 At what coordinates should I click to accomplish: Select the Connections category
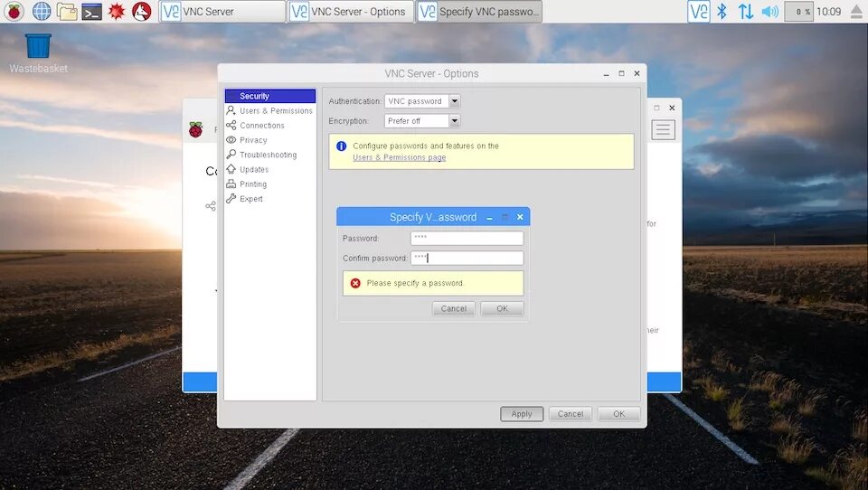[270, 125]
